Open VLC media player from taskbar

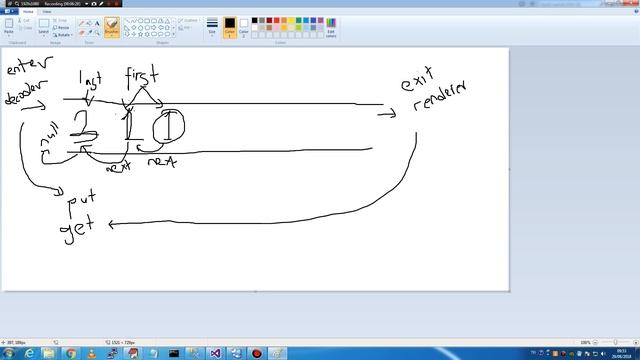coord(91,353)
